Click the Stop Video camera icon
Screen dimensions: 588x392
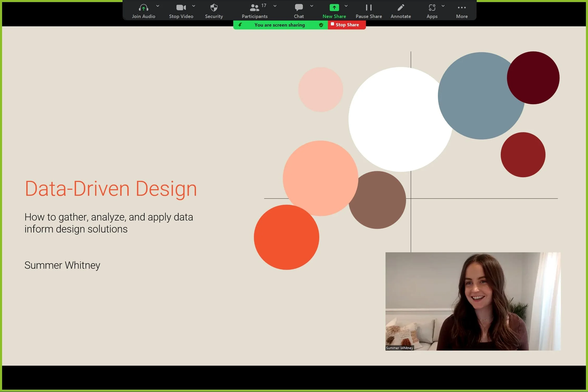click(x=181, y=8)
